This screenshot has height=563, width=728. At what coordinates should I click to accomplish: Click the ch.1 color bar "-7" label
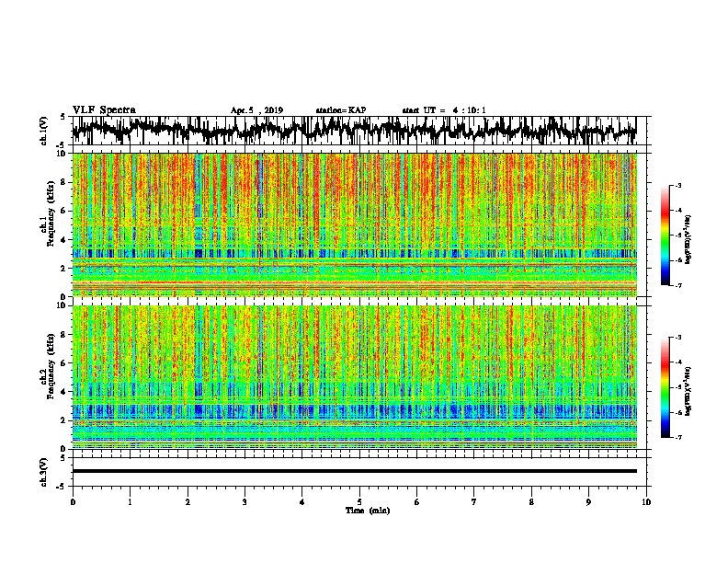(x=678, y=285)
